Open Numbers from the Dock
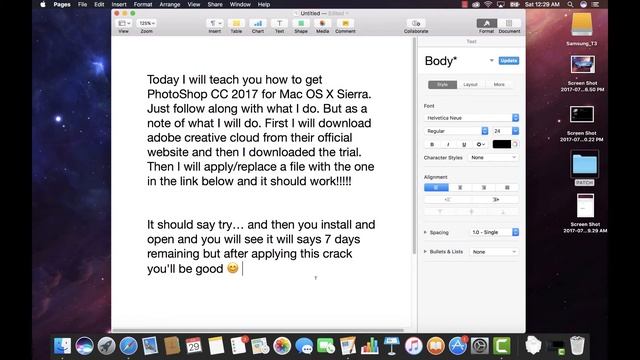This screenshot has width=640, height=360. pyautogui.click(x=369, y=346)
